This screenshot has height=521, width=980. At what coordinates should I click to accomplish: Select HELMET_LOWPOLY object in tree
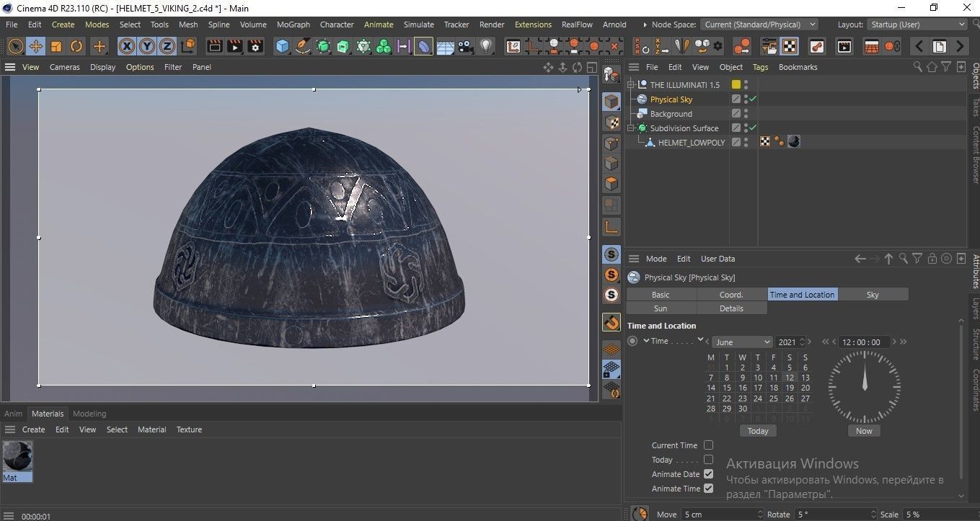pos(691,143)
